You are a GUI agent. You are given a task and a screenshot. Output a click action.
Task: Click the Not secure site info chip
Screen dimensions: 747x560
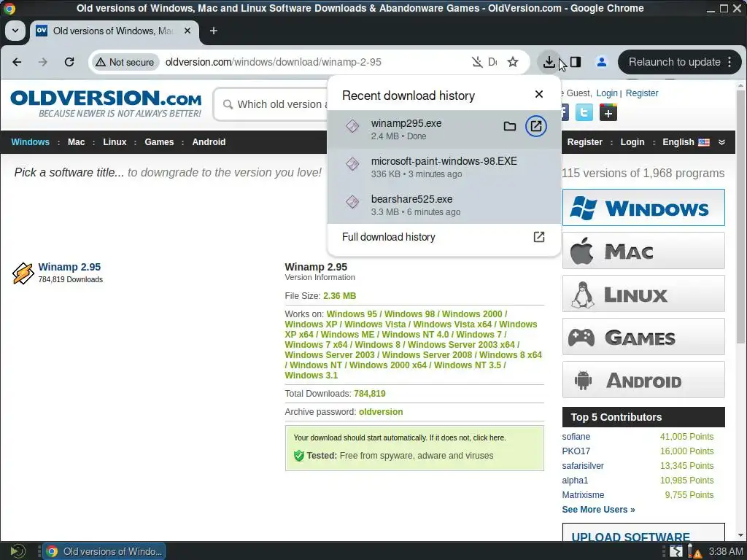pos(125,62)
